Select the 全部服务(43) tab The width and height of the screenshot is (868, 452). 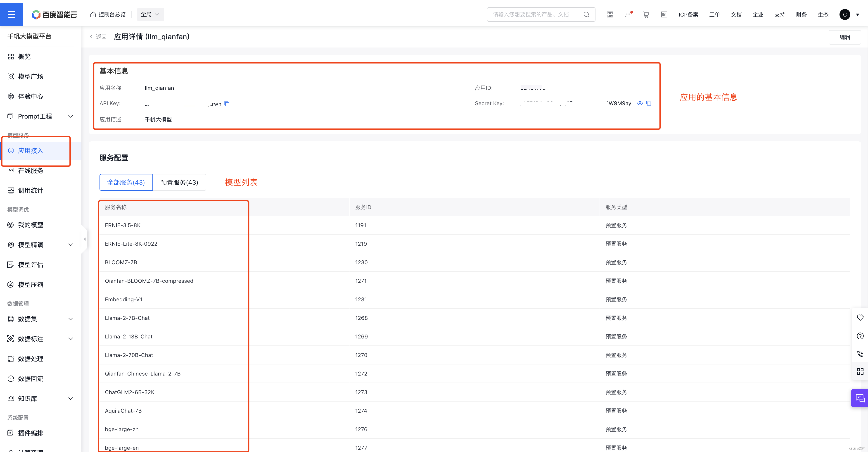click(126, 182)
